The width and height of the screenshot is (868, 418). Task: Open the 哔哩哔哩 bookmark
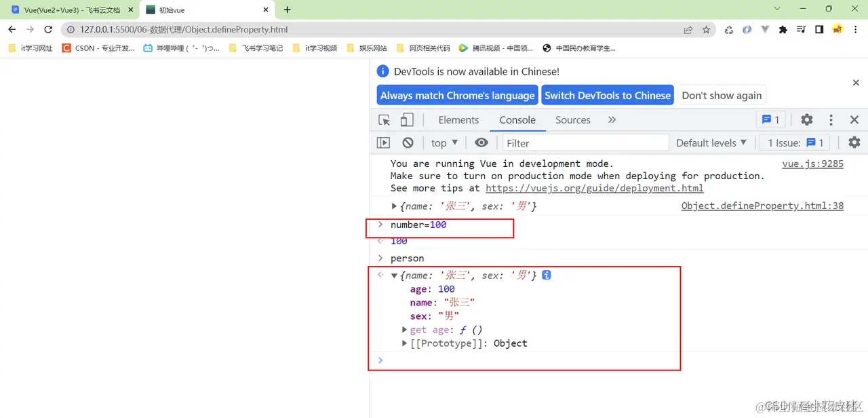coord(181,48)
